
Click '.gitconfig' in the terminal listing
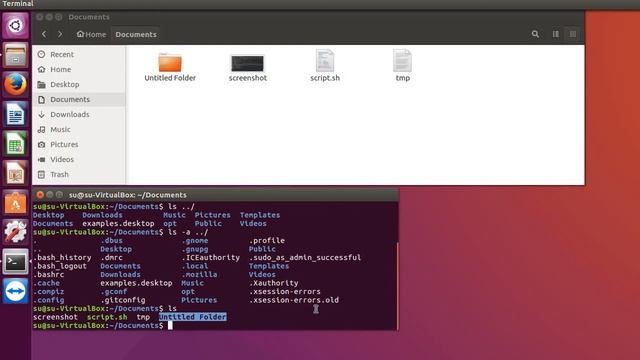click(123, 300)
